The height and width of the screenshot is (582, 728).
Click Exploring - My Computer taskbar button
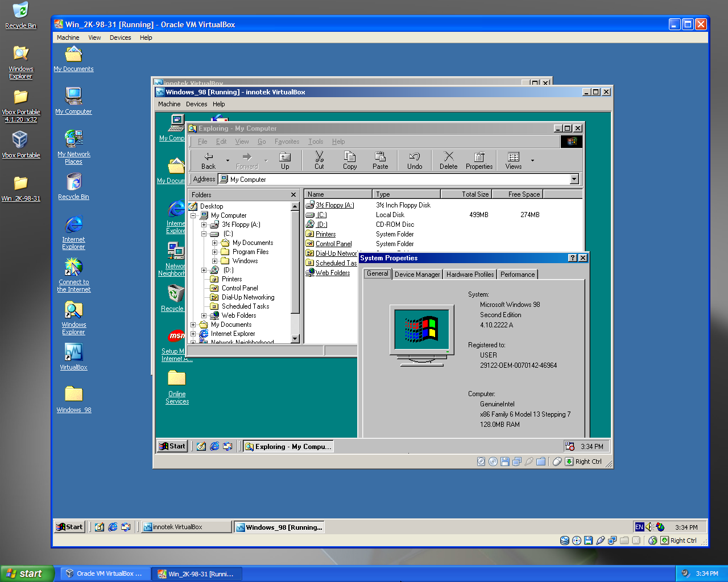click(x=288, y=446)
